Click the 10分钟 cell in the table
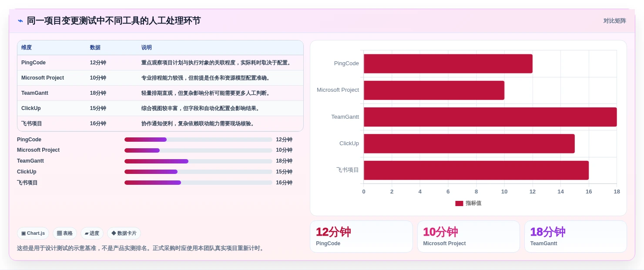644x270 pixels. click(x=98, y=78)
